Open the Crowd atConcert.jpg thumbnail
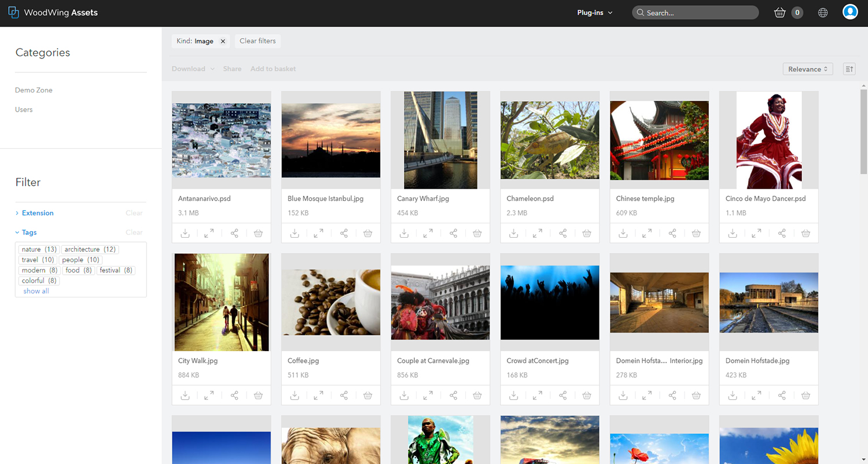 (x=550, y=303)
